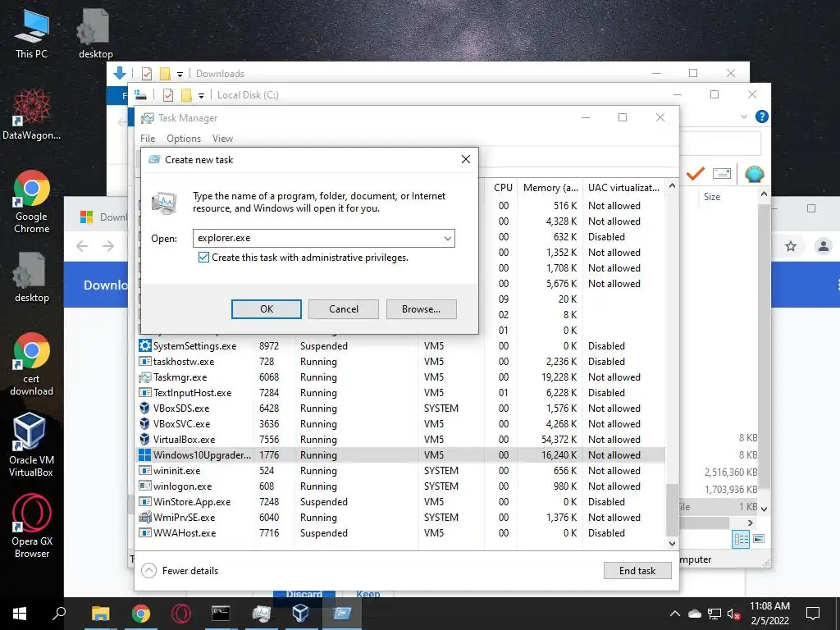Open OneDrive cloud tray icon
Viewport: 840px width, 630px height.
695,614
